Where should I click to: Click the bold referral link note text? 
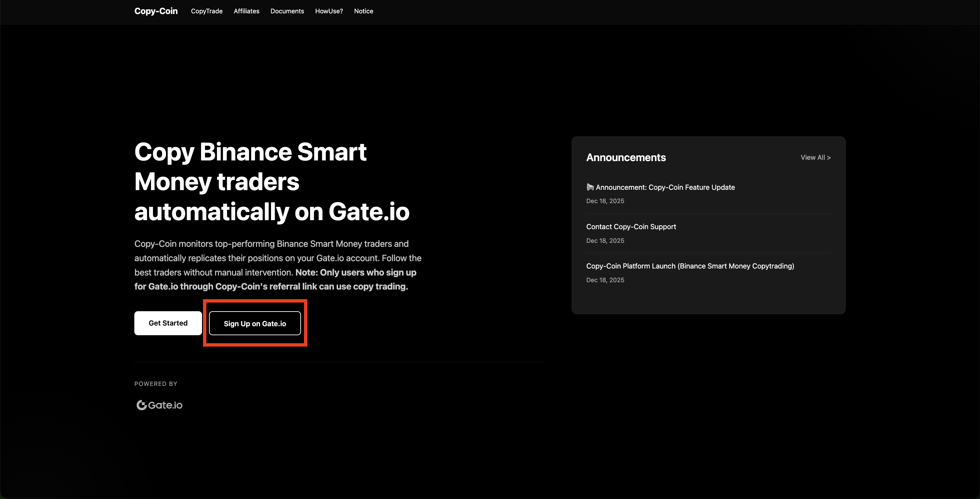coord(275,280)
